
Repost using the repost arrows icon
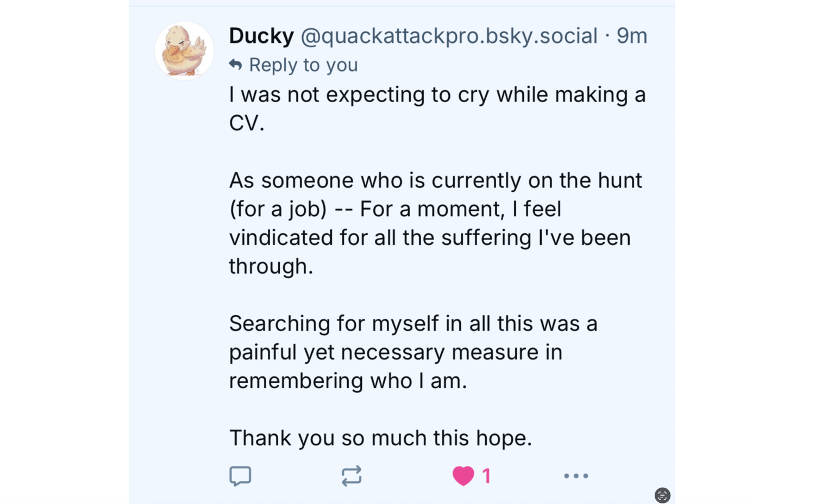pyautogui.click(x=352, y=476)
